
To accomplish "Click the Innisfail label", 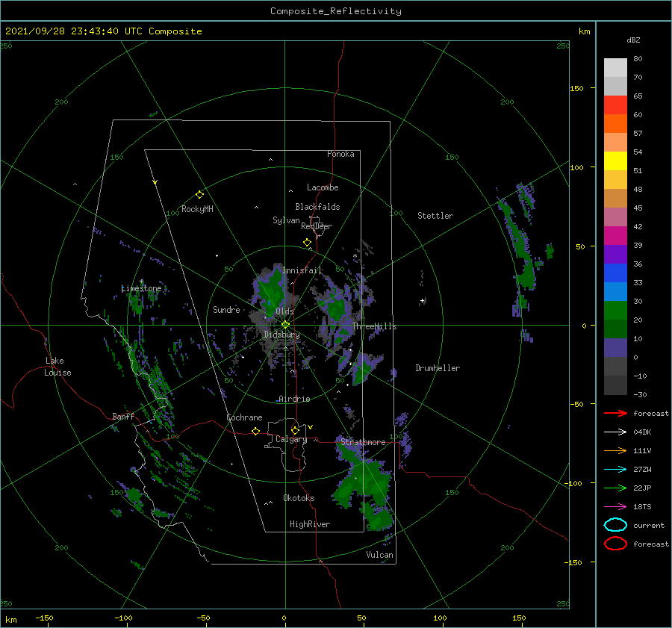I will click(302, 270).
